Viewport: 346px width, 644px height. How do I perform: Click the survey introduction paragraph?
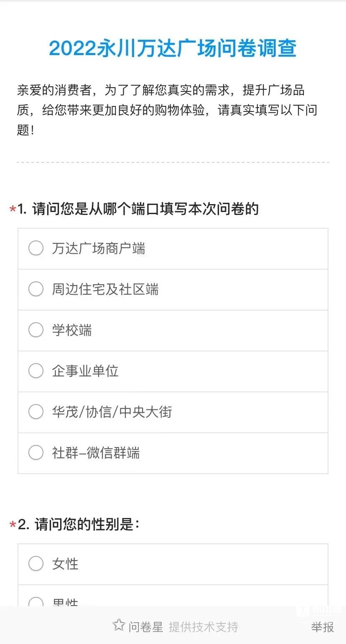pyautogui.click(x=167, y=110)
